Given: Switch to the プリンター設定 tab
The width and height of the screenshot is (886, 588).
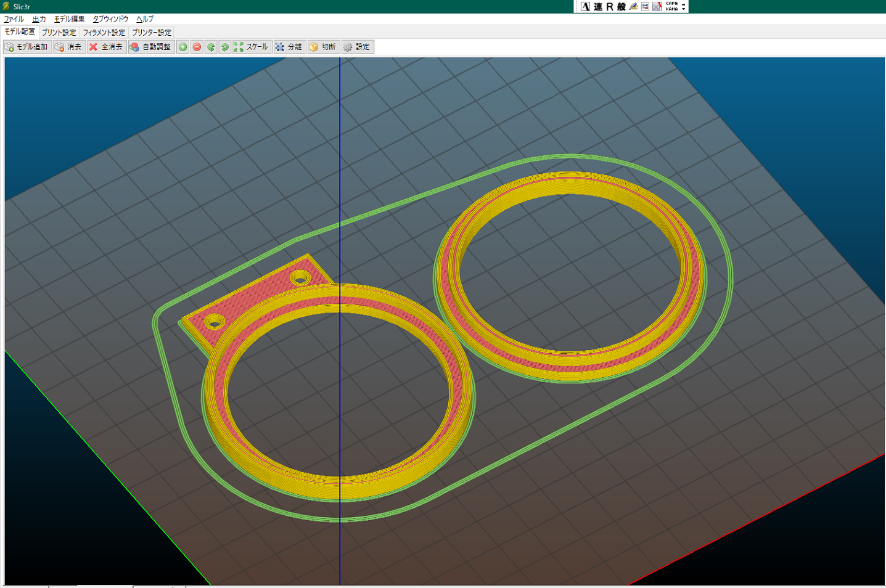Looking at the screenshot, I should coord(152,32).
